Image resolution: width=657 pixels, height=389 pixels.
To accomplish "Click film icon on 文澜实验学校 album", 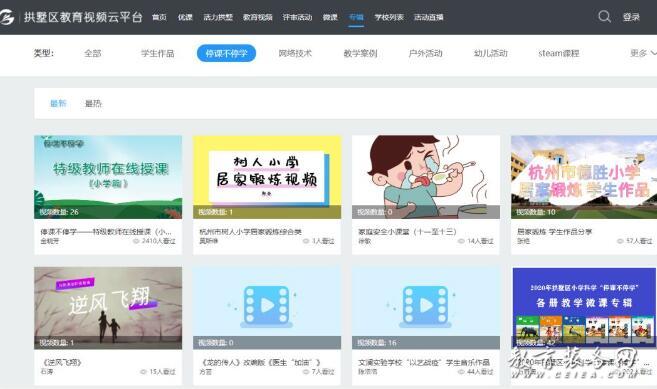I will pos(425,306).
